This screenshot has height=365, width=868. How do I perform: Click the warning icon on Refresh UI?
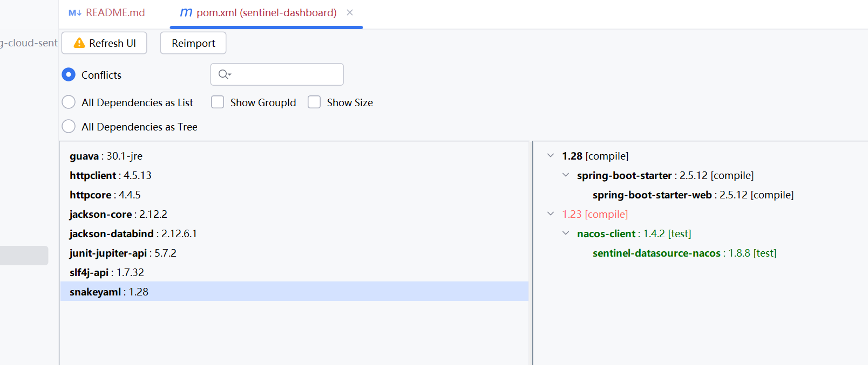[79, 43]
